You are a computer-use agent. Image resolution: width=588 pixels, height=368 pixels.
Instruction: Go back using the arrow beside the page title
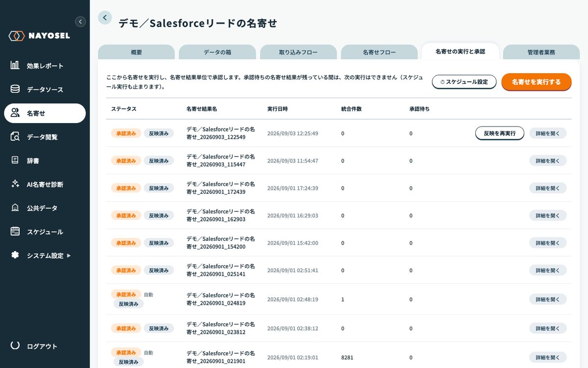pos(105,18)
